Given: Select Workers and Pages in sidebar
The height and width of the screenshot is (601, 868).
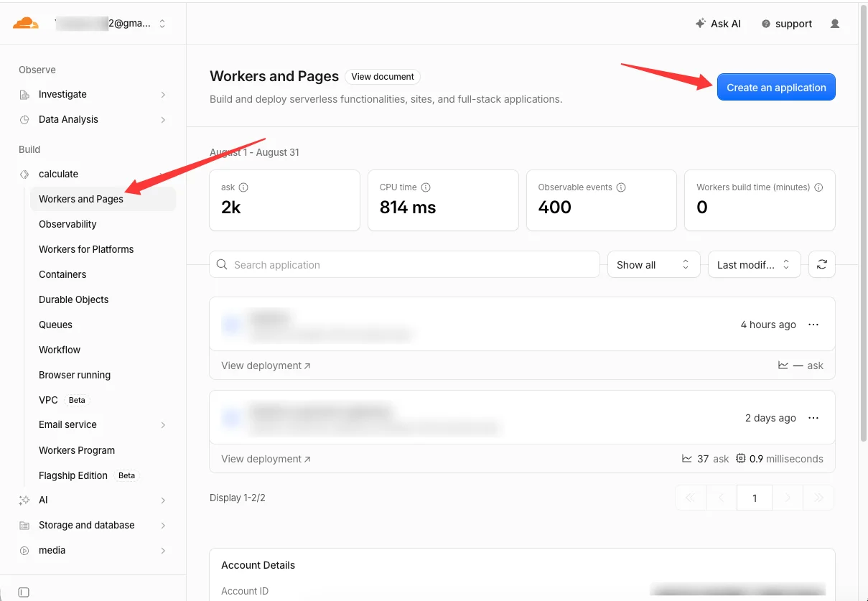Looking at the screenshot, I should [103, 199].
